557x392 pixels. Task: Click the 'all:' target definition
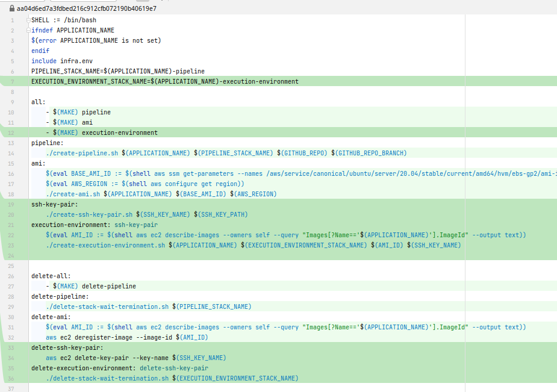39,102
